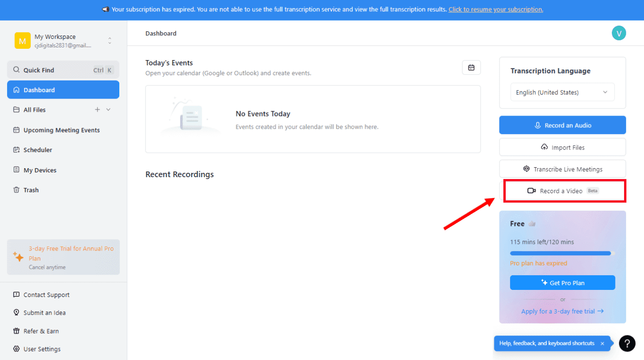Click the Record an Audio button
Image resolution: width=644 pixels, height=360 pixels.
[x=562, y=126]
